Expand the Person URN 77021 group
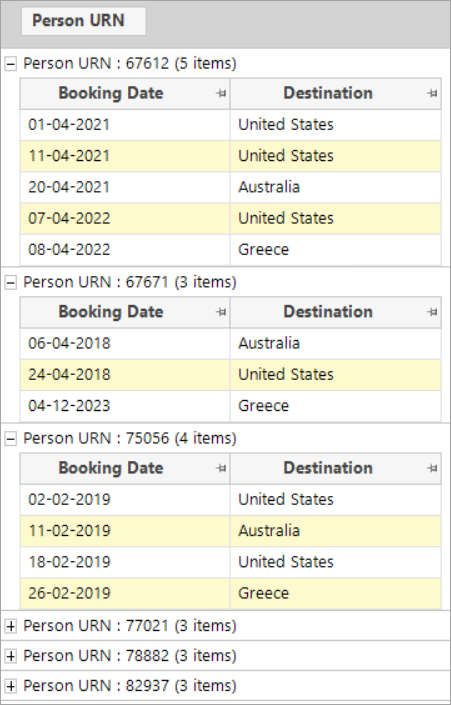The height and width of the screenshot is (705, 451). pos(11,626)
